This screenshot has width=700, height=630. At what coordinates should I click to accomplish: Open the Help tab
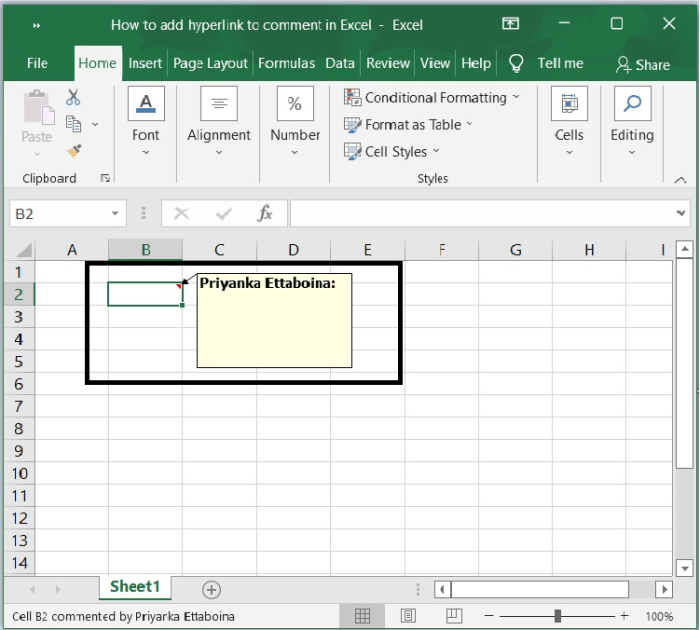point(476,63)
